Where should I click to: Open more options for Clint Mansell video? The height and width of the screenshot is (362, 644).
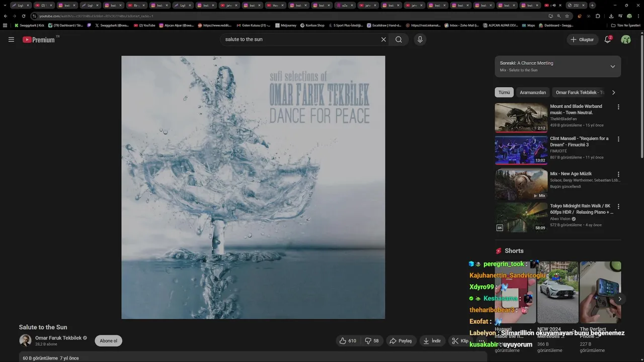[618, 139]
